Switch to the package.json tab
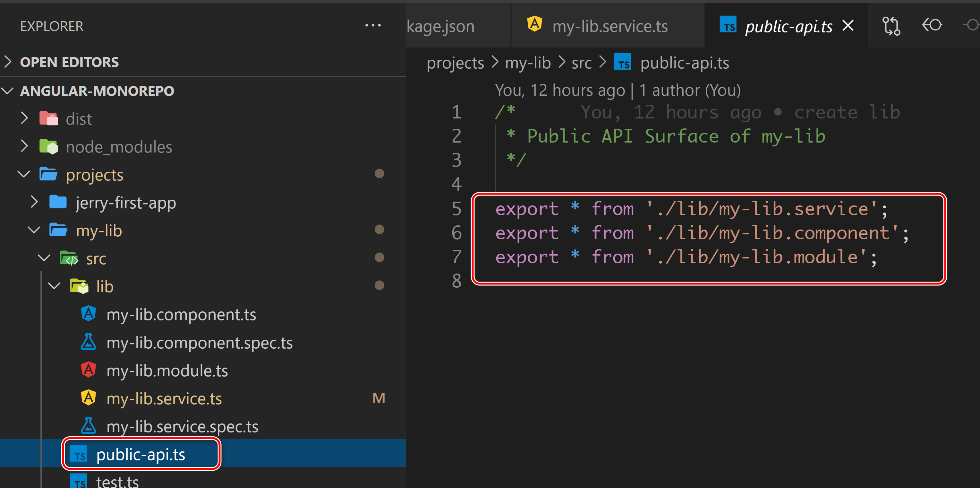 point(440,26)
